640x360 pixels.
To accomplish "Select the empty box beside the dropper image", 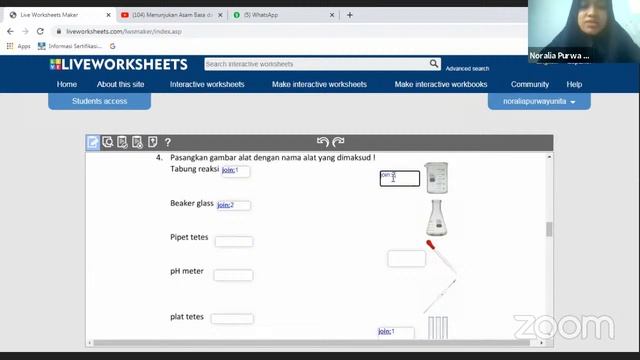I will [x=407, y=259].
